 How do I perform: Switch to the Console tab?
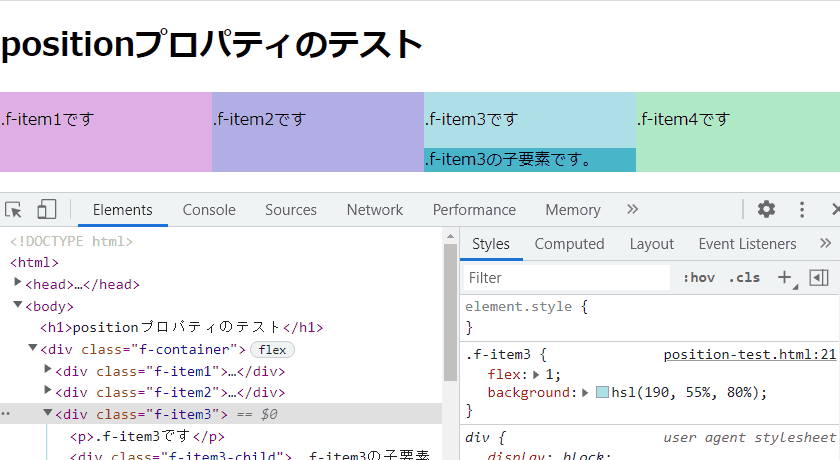209,210
